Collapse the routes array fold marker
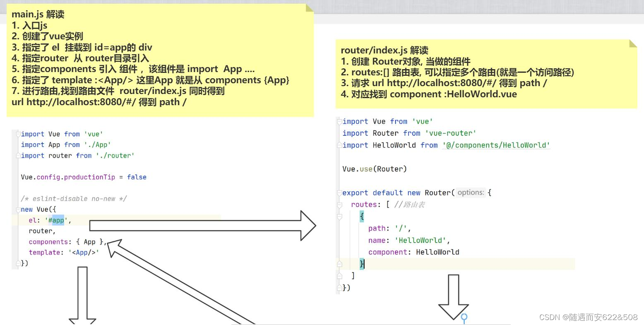644x325 pixels. pyautogui.click(x=339, y=204)
